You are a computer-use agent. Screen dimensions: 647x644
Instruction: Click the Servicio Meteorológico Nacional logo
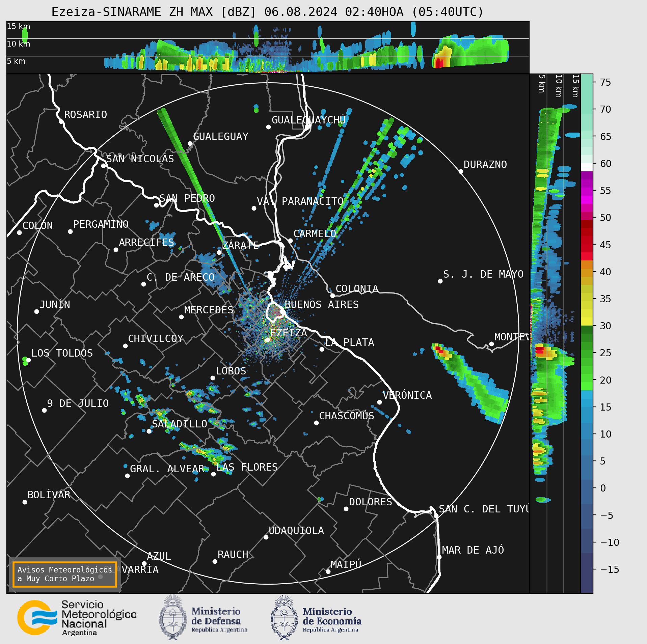tap(77, 618)
